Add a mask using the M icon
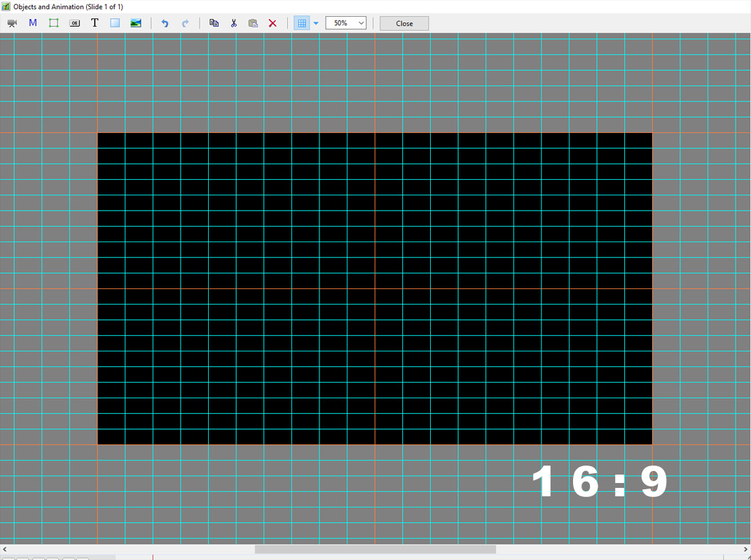The image size is (751, 560). coord(33,23)
